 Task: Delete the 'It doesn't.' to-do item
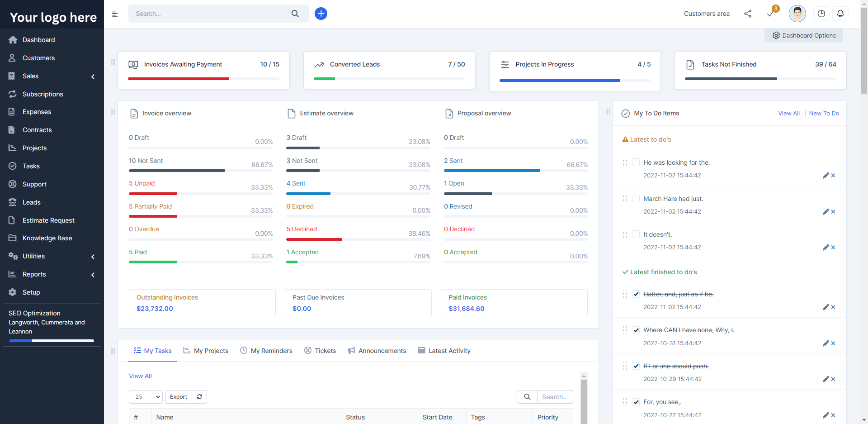tap(833, 248)
